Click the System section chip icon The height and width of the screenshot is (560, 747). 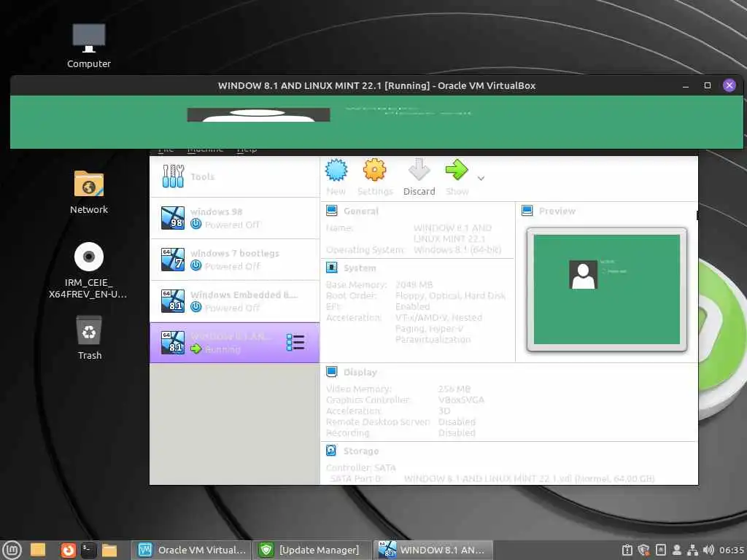[x=332, y=268]
